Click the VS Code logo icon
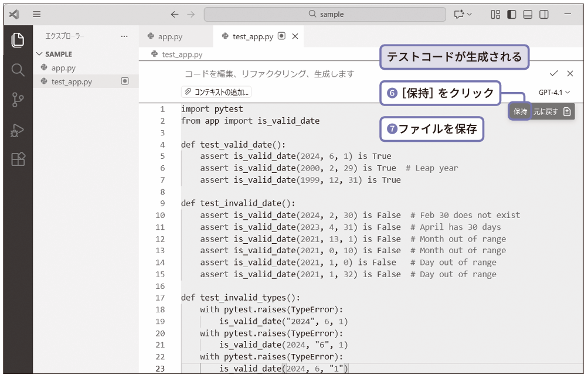588x378 pixels. (x=14, y=14)
